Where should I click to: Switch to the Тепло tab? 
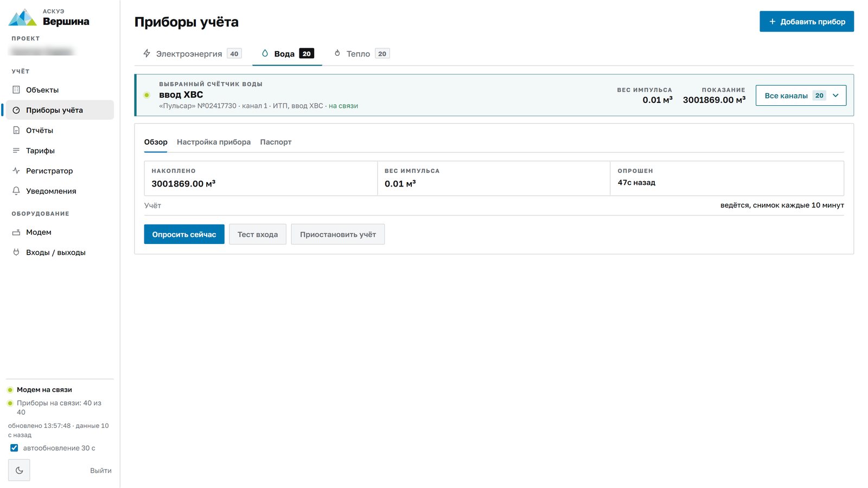pos(362,54)
